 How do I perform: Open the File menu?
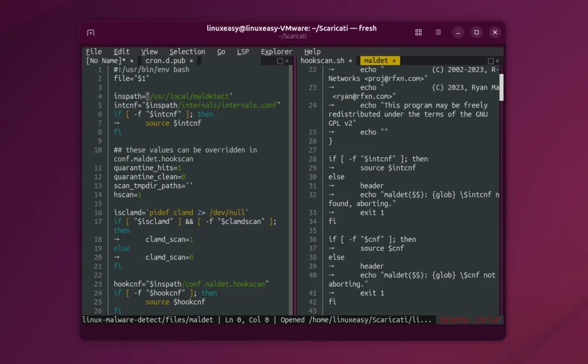click(x=94, y=51)
